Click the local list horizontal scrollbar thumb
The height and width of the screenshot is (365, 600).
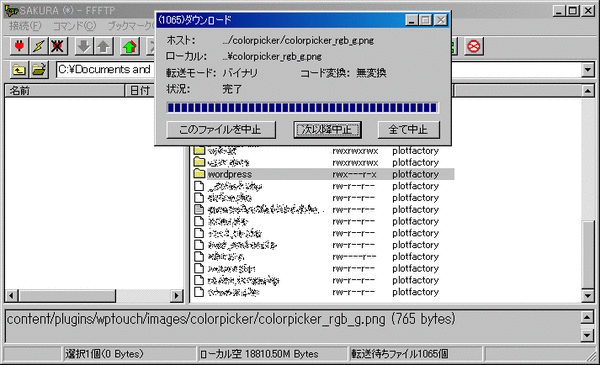point(67,296)
